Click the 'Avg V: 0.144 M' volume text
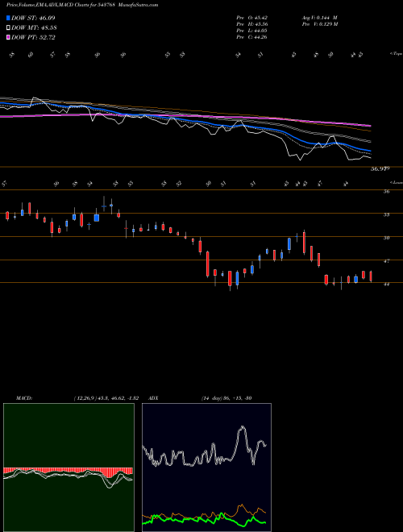The width and height of the screenshot is (403, 532). coord(319,18)
